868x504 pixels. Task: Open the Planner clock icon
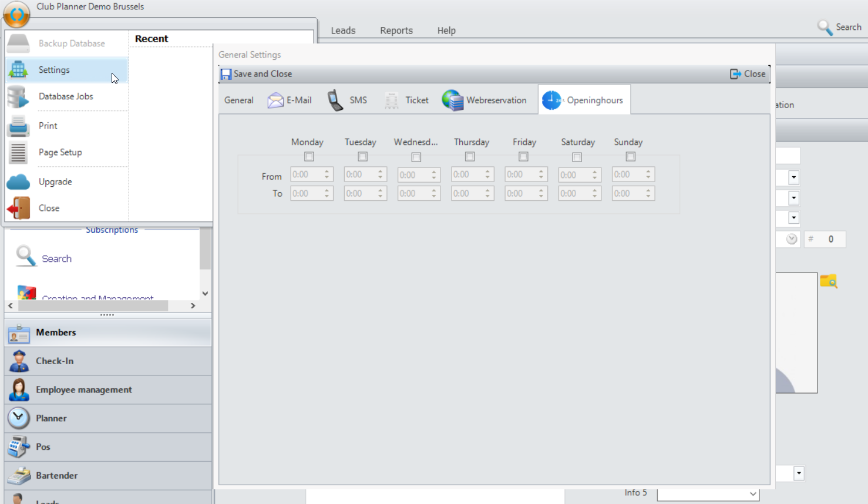point(19,418)
